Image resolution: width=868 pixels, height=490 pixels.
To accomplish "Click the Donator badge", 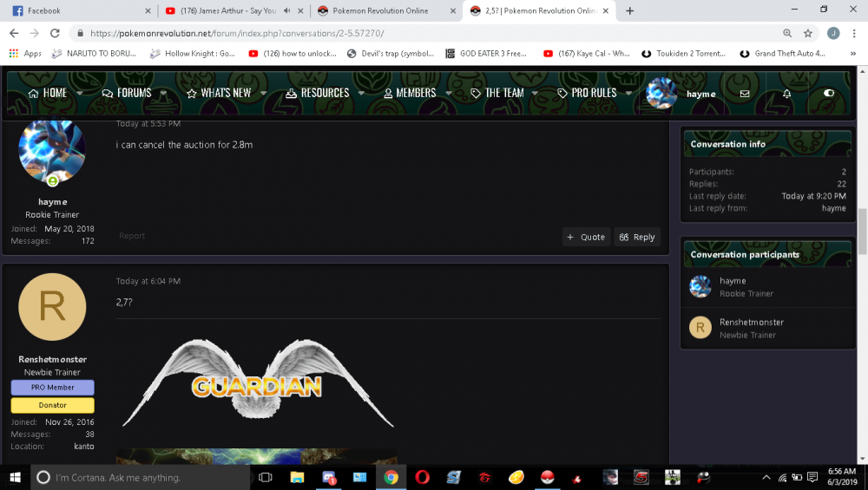I will click(53, 405).
